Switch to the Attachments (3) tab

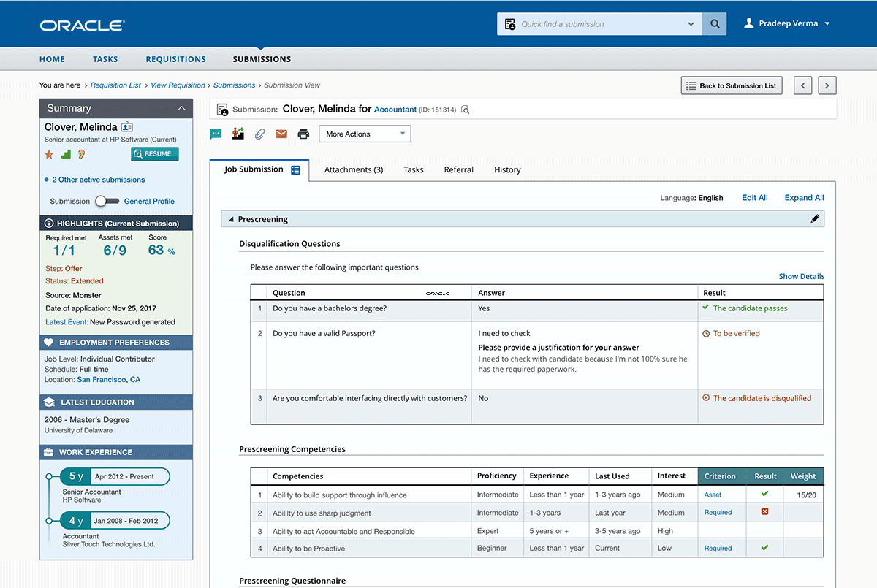pyautogui.click(x=353, y=169)
